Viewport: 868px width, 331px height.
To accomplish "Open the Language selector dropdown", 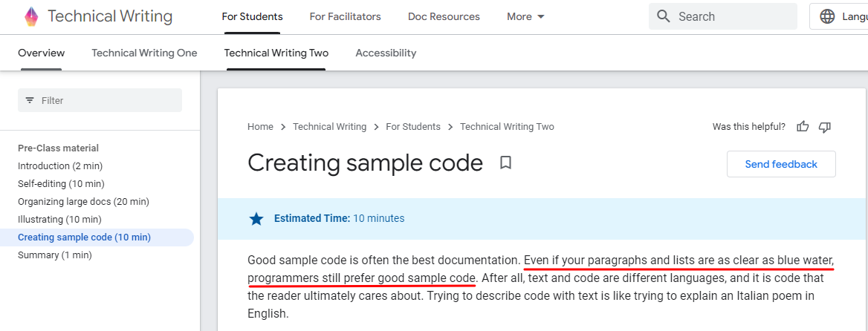I will [839, 16].
